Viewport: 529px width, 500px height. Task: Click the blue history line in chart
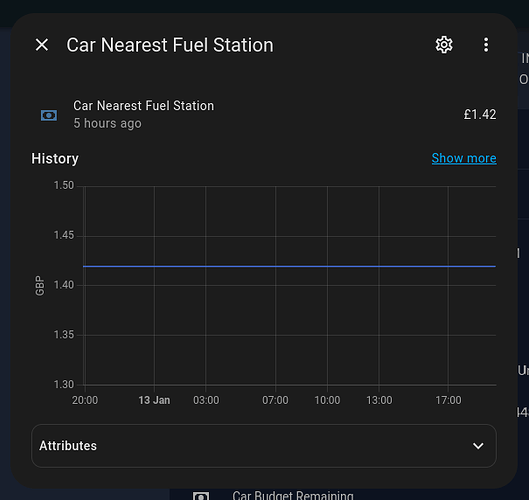tap(289, 266)
